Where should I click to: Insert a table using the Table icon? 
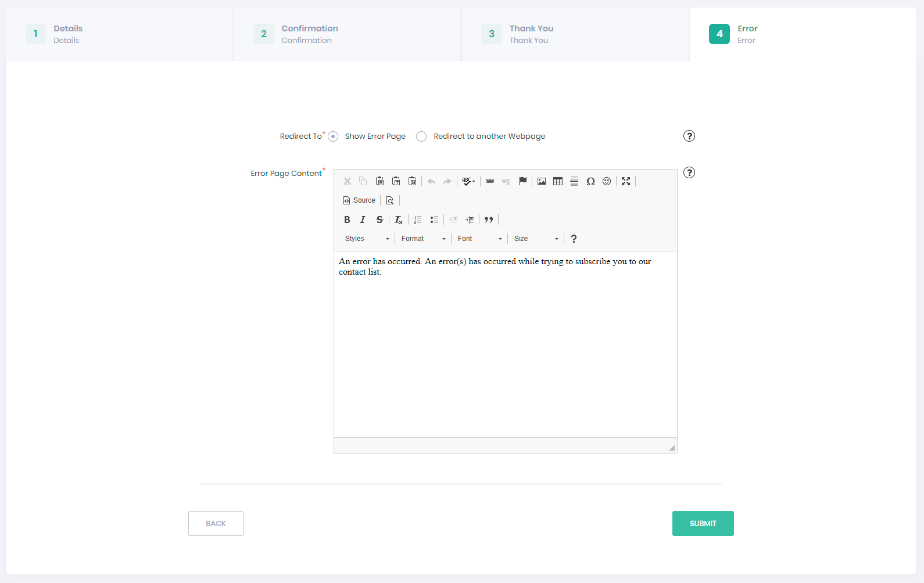click(558, 181)
